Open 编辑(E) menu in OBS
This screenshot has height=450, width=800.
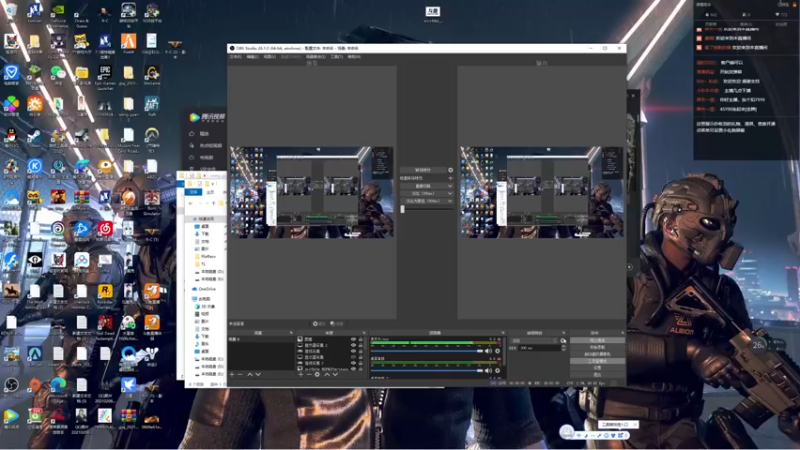(253, 57)
